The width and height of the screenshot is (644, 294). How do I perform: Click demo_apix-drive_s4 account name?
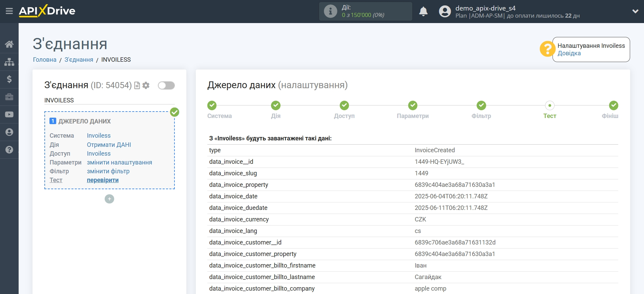pos(485,8)
